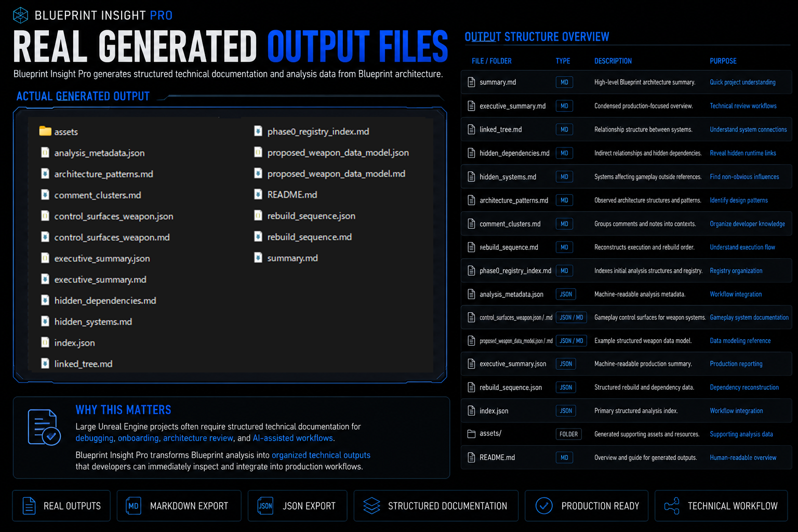The image size is (798, 532).
Task: Click the PURPOSE column header
Action: [723, 61]
